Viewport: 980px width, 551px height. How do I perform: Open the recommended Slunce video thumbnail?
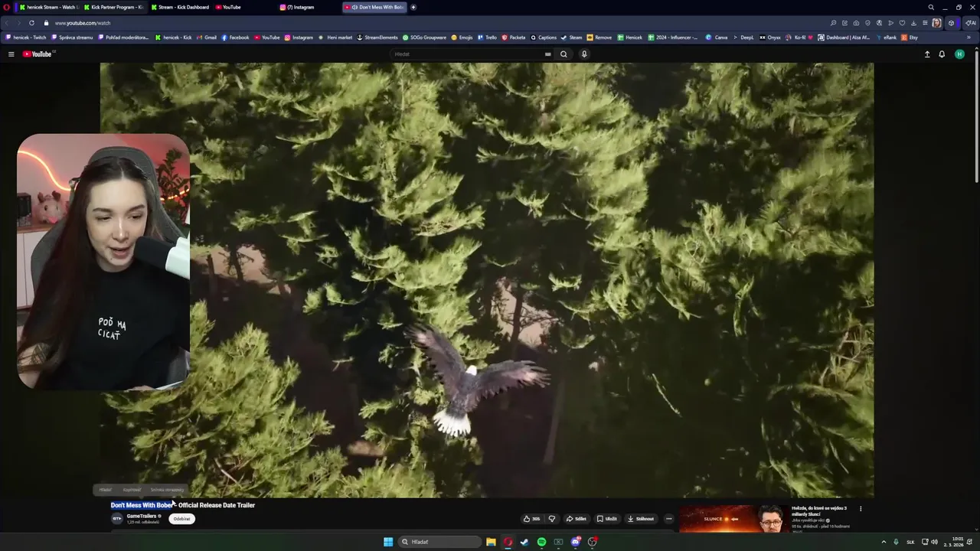click(x=733, y=518)
